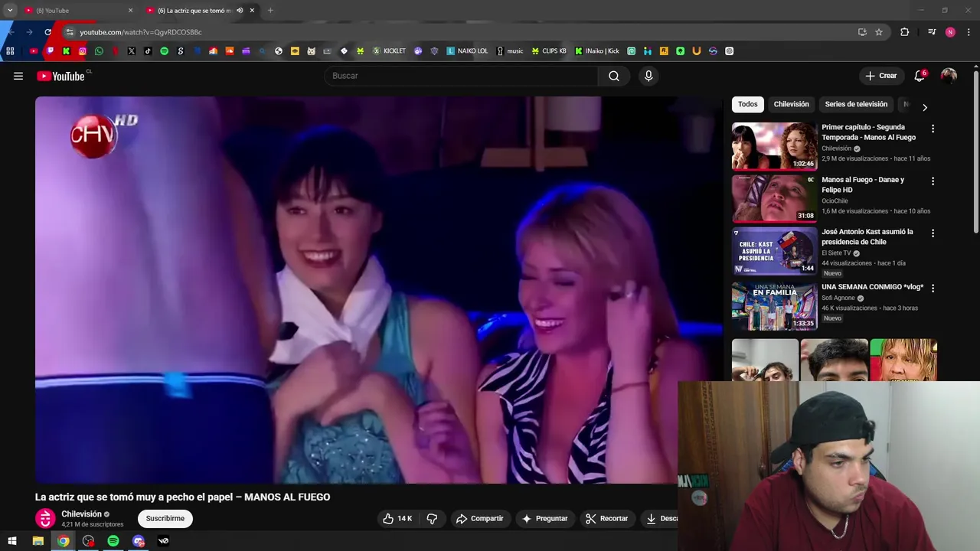Image resolution: width=980 pixels, height=551 pixels.
Task: Click the Crear button
Action: (880, 76)
